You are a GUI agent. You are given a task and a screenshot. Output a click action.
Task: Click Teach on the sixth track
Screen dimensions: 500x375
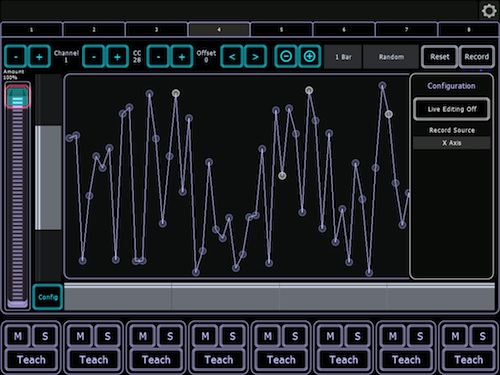(344, 360)
